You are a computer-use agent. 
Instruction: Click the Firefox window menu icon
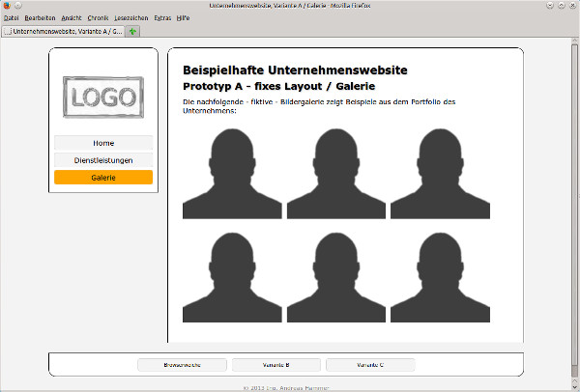tap(7, 6)
